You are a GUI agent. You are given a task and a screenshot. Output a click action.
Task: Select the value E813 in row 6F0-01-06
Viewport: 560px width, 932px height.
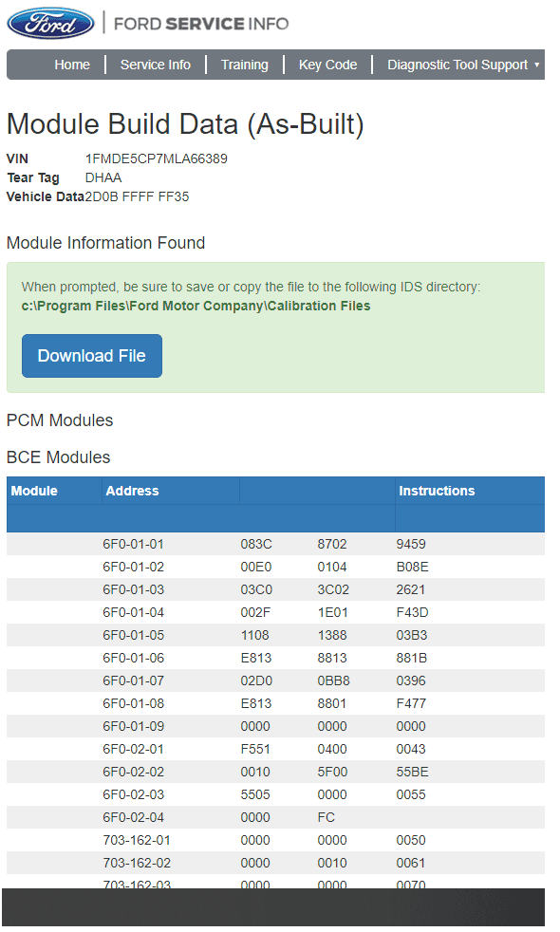(255, 658)
